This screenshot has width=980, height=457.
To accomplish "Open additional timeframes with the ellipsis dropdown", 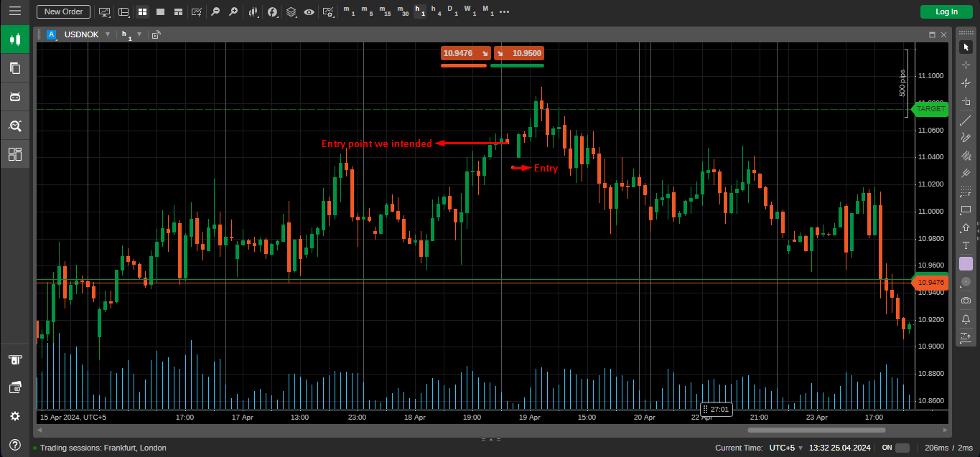I will [x=504, y=11].
